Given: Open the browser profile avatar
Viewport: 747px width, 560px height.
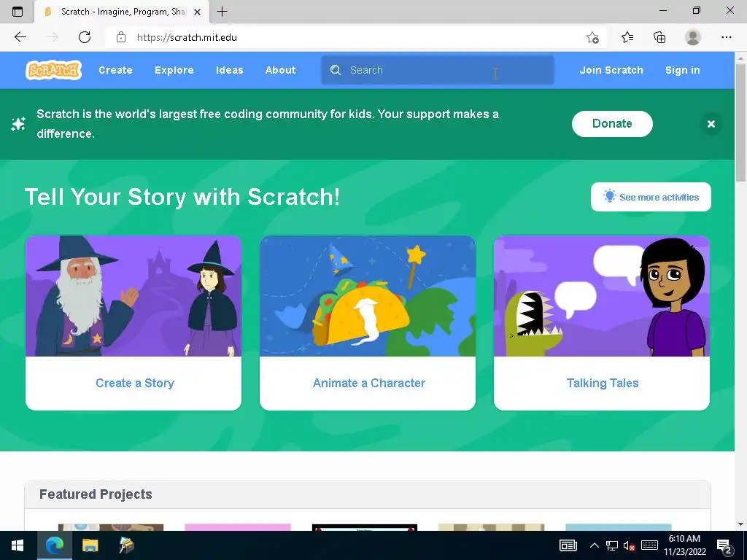Looking at the screenshot, I should pyautogui.click(x=693, y=37).
